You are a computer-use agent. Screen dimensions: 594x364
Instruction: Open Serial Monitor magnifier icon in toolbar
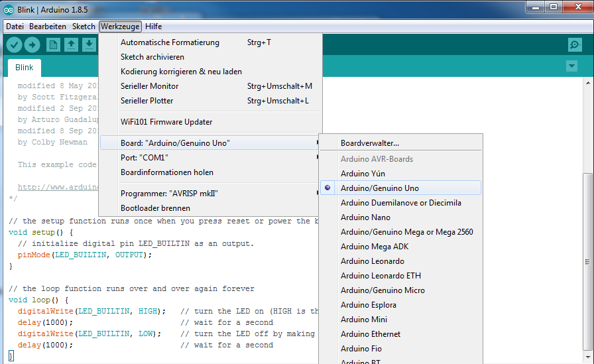575,44
